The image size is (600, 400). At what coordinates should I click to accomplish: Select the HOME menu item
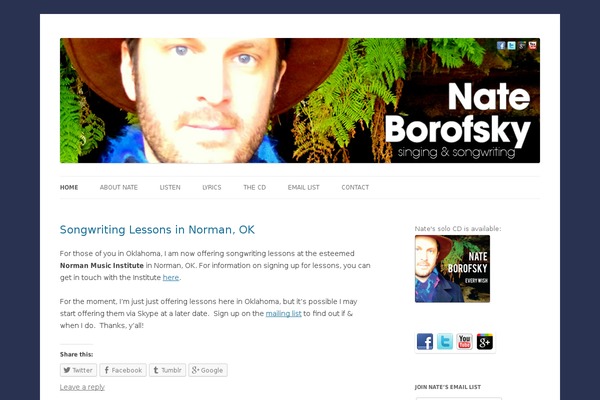point(69,188)
